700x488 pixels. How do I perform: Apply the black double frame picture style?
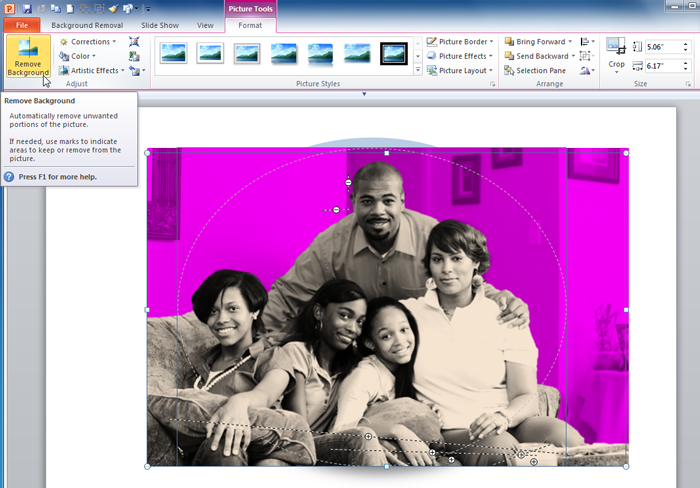click(x=394, y=53)
